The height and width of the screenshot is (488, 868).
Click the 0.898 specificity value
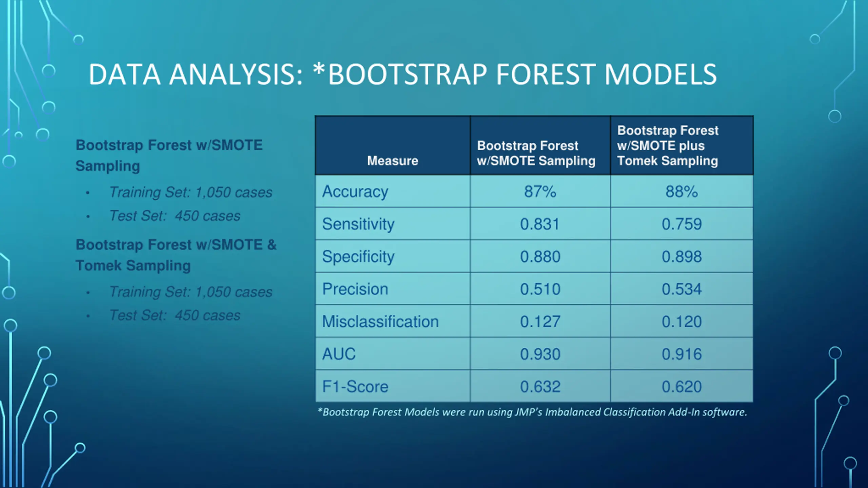point(682,257)
